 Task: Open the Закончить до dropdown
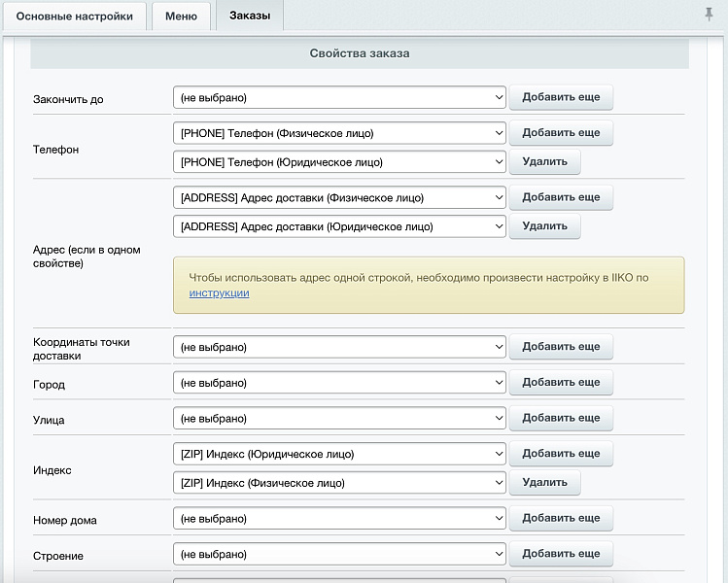point(339,97)
